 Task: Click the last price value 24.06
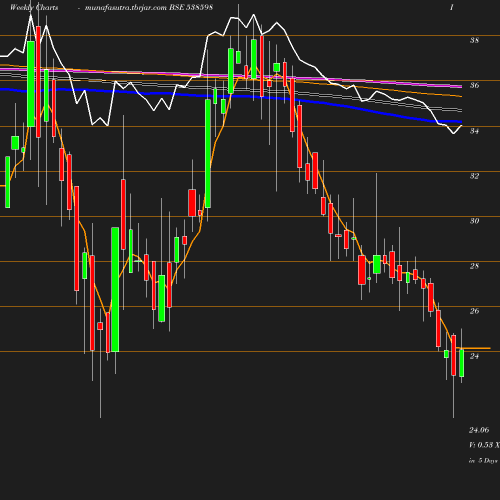479,430
